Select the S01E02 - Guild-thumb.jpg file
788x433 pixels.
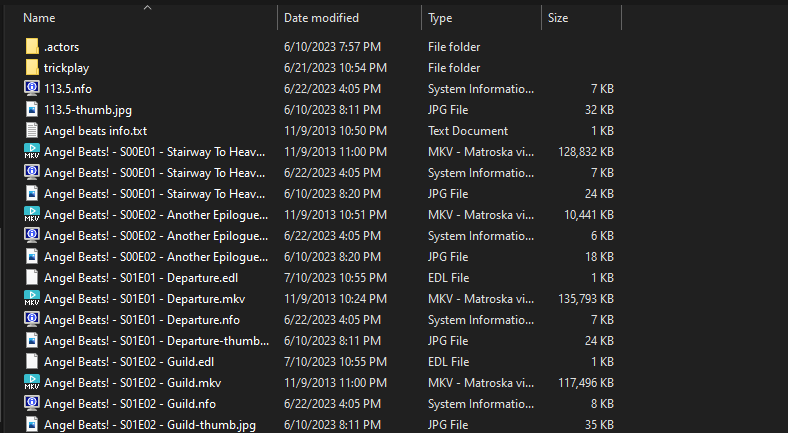point(149,425)
